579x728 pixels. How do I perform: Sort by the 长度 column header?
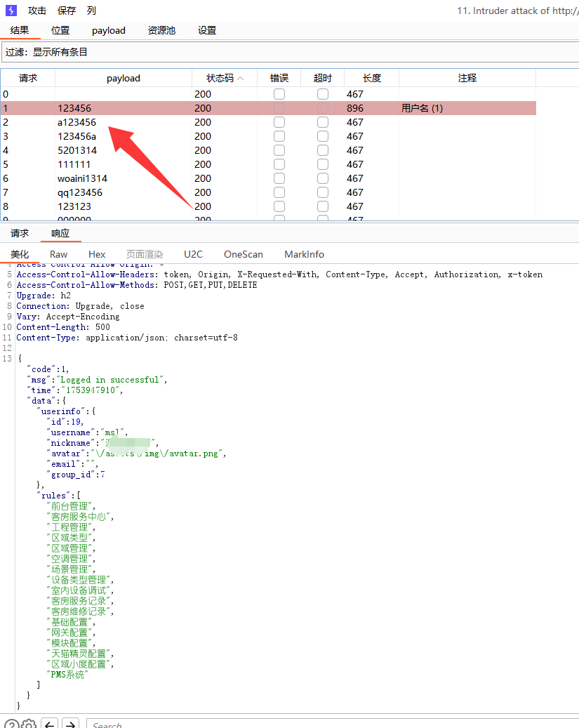(x=371, y=78)
